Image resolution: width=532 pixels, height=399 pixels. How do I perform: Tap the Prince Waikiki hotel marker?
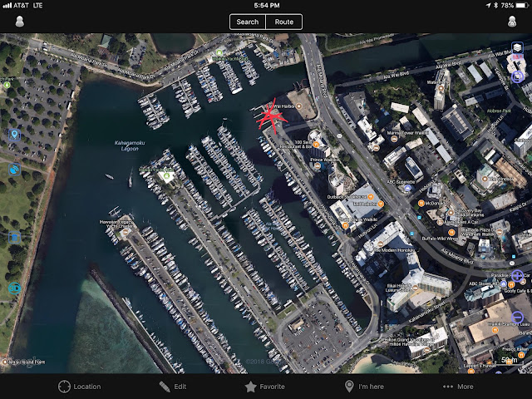pyautogui.click(x=317, y=165)
